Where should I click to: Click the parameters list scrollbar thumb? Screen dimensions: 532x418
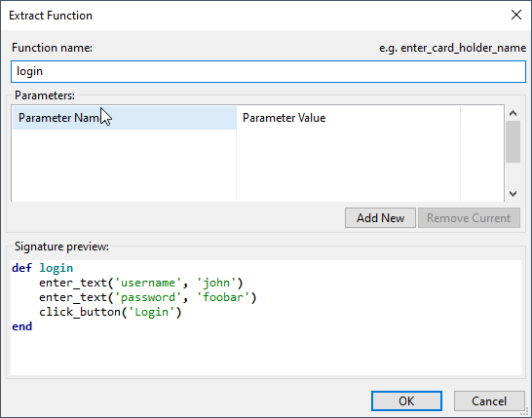coord(513,142)
